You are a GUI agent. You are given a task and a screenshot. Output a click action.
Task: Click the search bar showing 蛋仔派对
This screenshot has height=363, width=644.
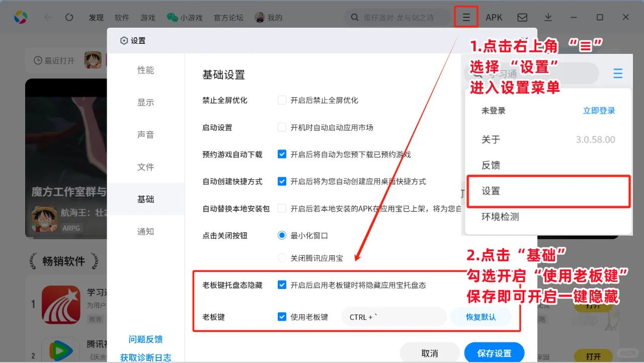pyautogui.click(x=397, y=17)
